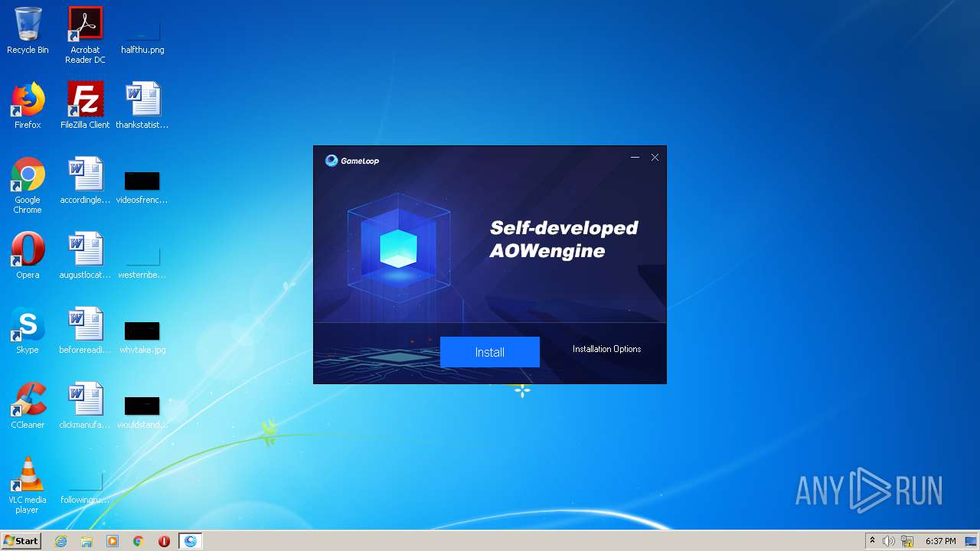Select the Firefox desktop shortcut

28,106
